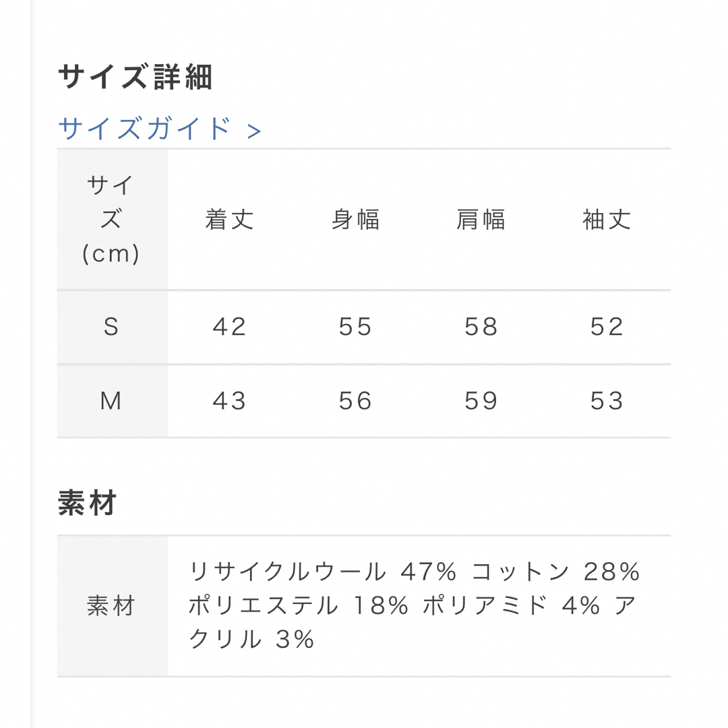Click the M size 身幅 value 56

pos(356,401)
